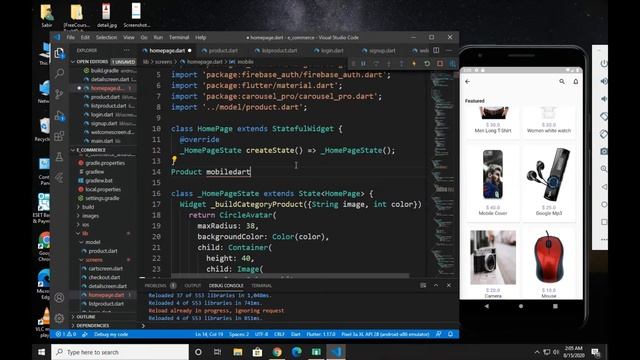The height and width of the screenshot is (360, 640).
Task: Open the Selection menu
Action: (106, 37)
